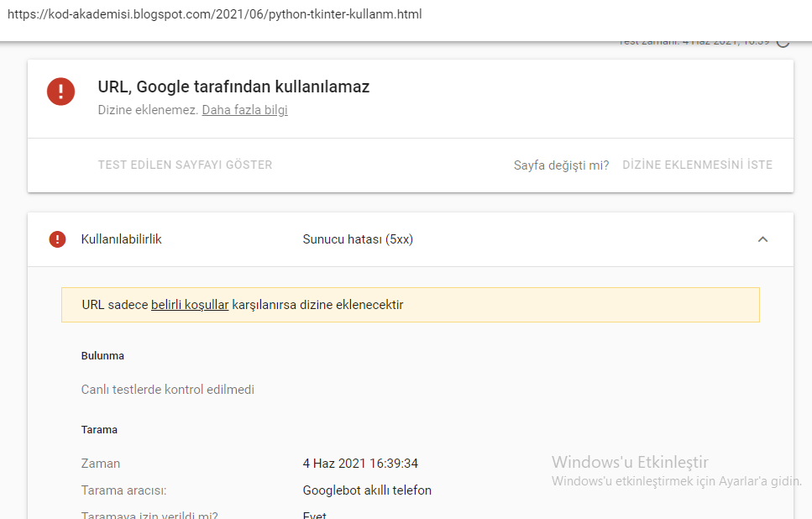
Task: Collapse the Kullanılabilirlik section chevron
Action: click(x=762, y=239)
